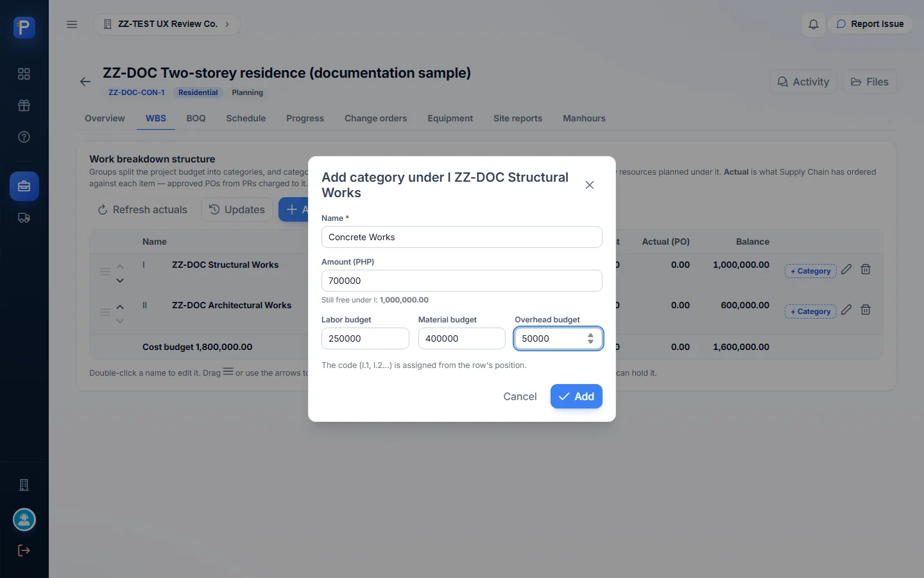The height and width of the screenshot is (578, 924).
Task: Open the delivery truck icon in sidebar
Action: click(x=24, y=218)
